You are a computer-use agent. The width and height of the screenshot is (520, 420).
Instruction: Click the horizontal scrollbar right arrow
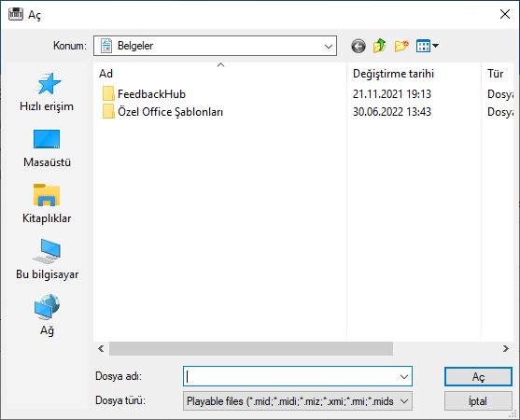click(x=506, y=349)
